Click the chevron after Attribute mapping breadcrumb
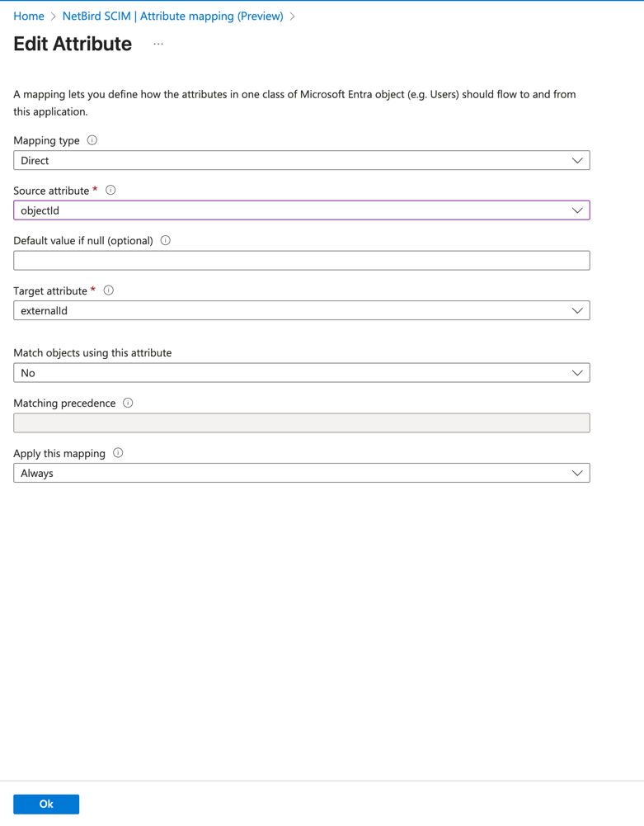The width and height of the screenshot is (644, 826). coord(293,16)
